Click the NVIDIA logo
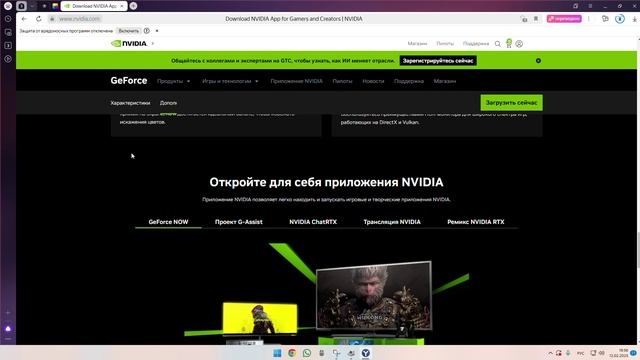The width and height of the screenshot is (640, 360). coord(129,43)
